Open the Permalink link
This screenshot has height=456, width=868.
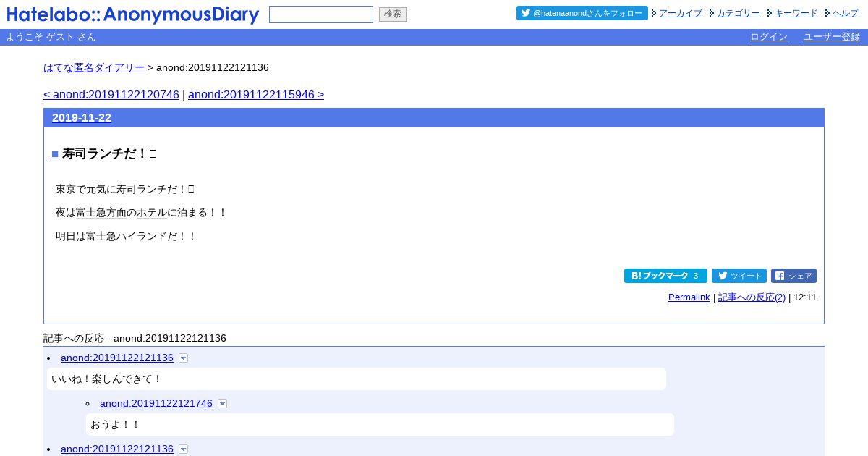click(689, 297)
